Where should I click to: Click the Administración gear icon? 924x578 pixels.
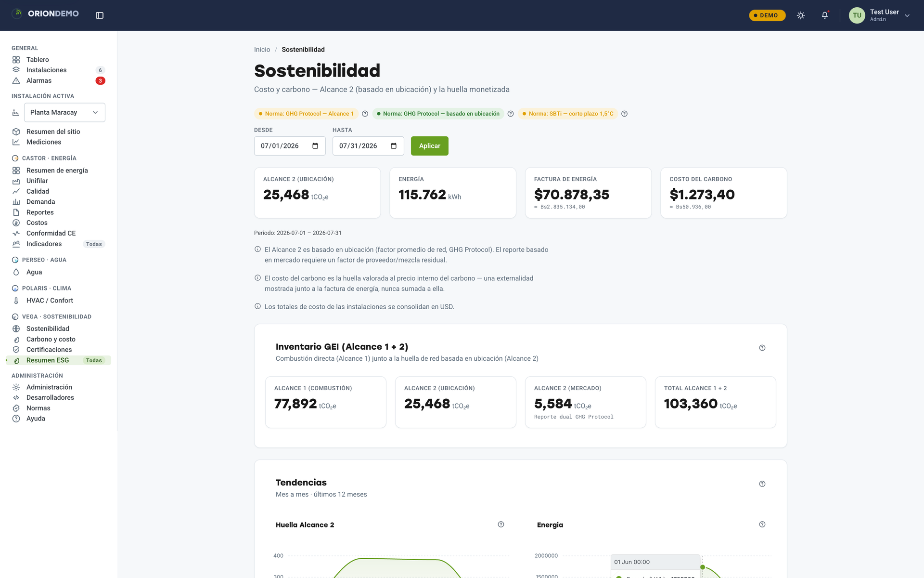pos(16,387)
